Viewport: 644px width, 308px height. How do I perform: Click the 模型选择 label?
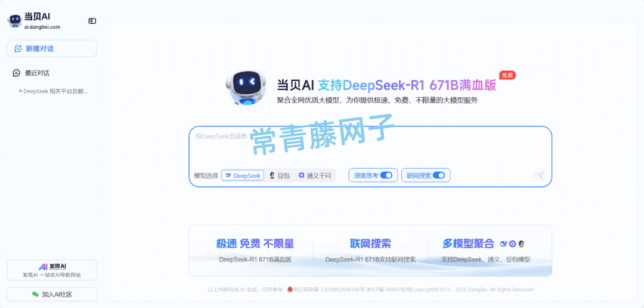pyautogui.click(x=206, y=176)
